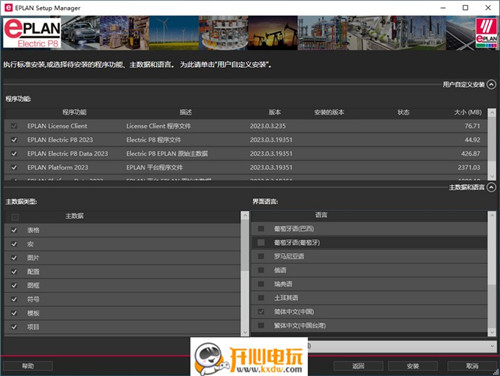
Task: Click the 主数据 list scrollbar down arrow
Action: [245, 332]
